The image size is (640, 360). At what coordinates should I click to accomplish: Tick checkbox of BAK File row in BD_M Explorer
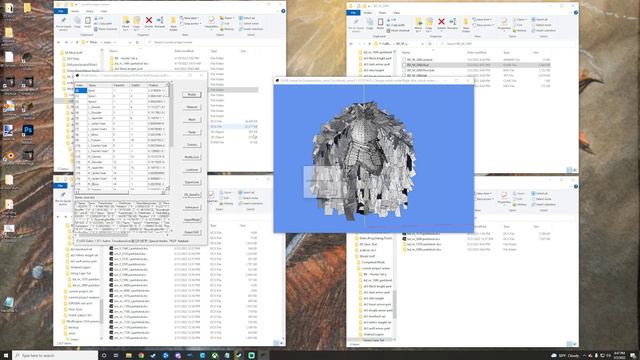[404, 70]
